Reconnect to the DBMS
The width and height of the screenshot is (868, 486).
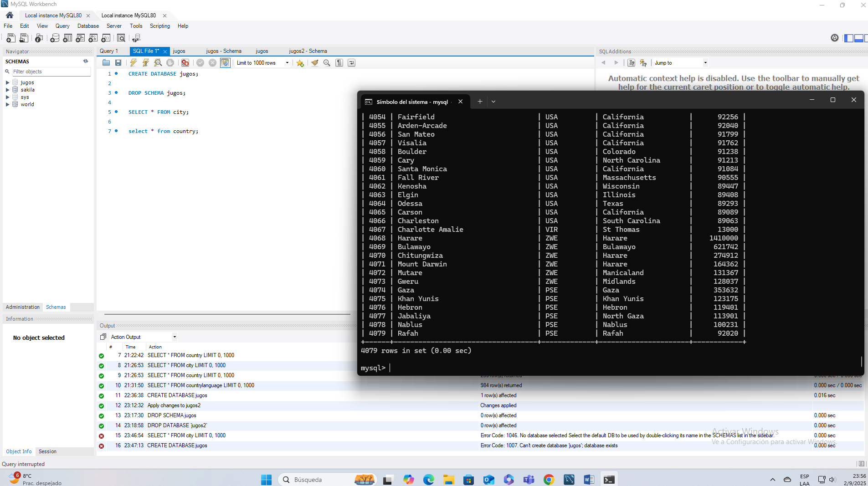pos(136,38)
